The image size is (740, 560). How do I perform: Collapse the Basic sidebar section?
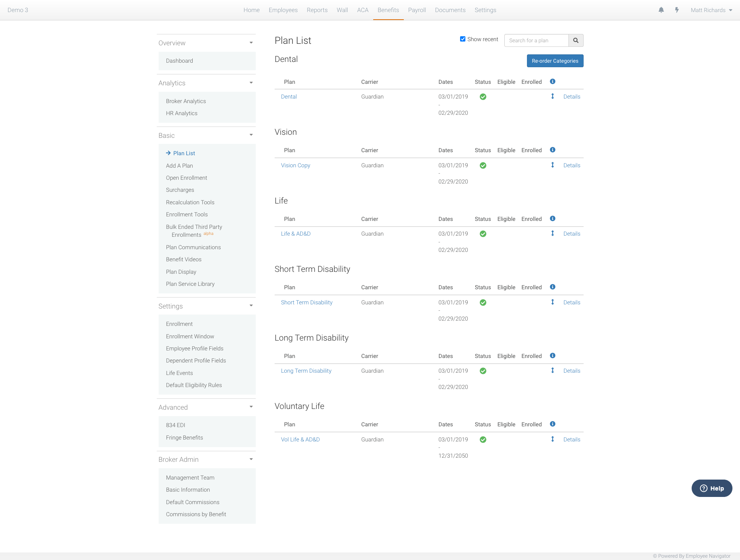click(x=251, y=134)
